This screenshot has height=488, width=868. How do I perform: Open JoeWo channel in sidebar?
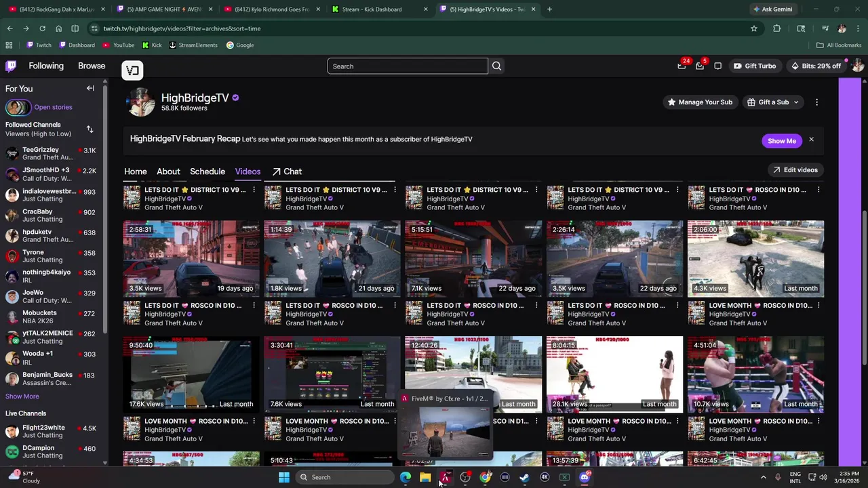pyautogui.click(x=51, y=296)
